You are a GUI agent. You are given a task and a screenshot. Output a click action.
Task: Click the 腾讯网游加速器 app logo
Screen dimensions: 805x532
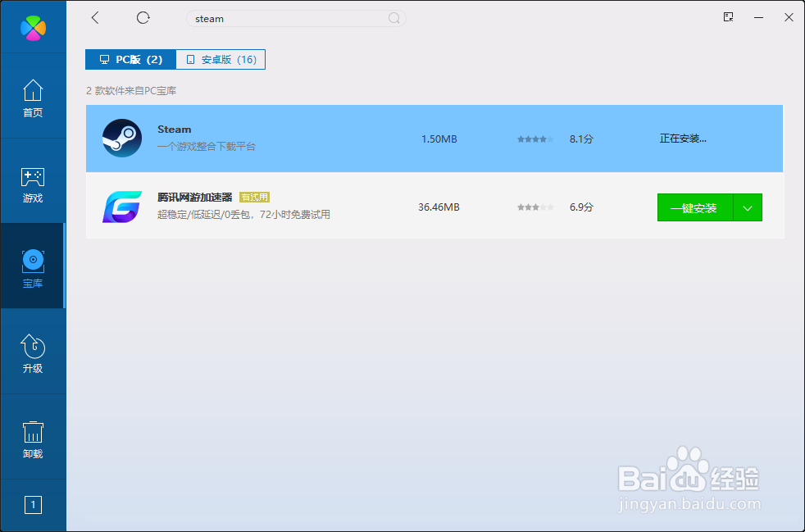click(122, 207)
